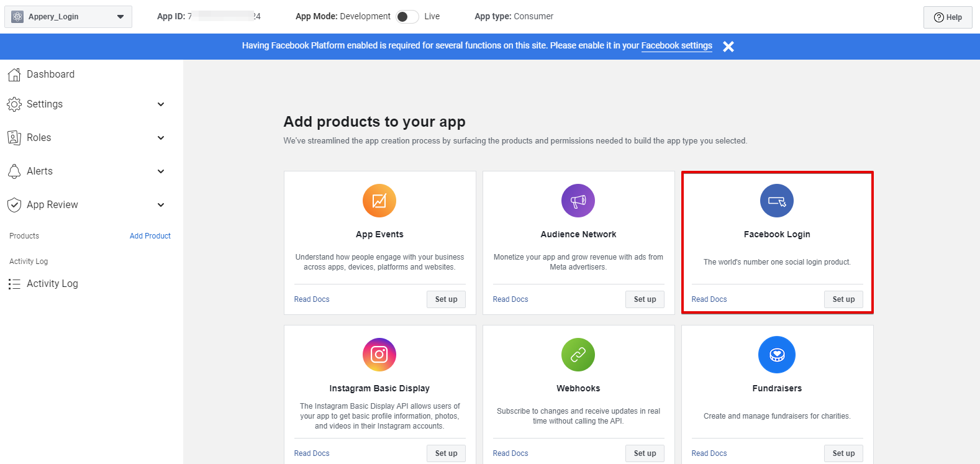Read Docs for App Events

click(x=312, y=299)
